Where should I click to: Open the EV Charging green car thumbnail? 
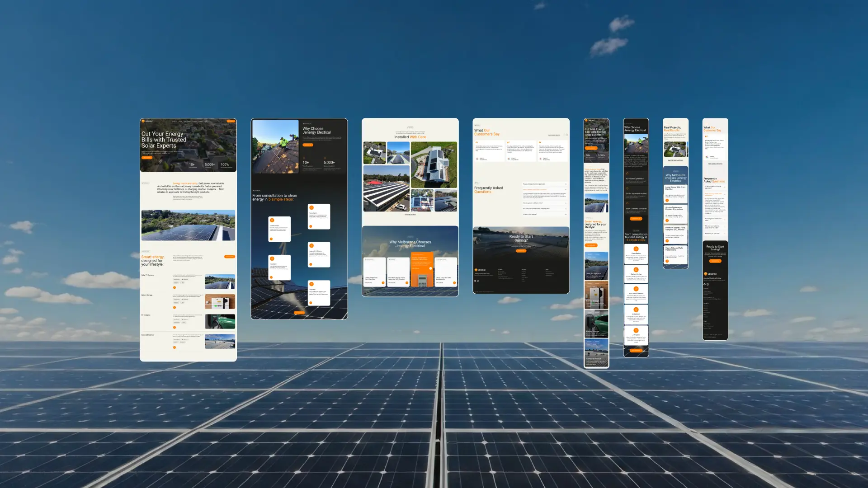tap(220, 321)
